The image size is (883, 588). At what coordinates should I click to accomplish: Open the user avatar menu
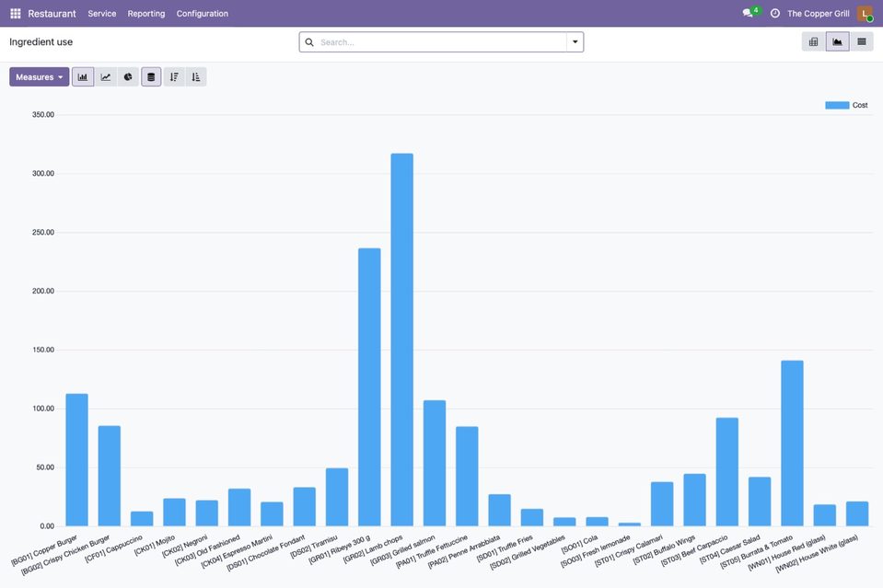[865, 14]
